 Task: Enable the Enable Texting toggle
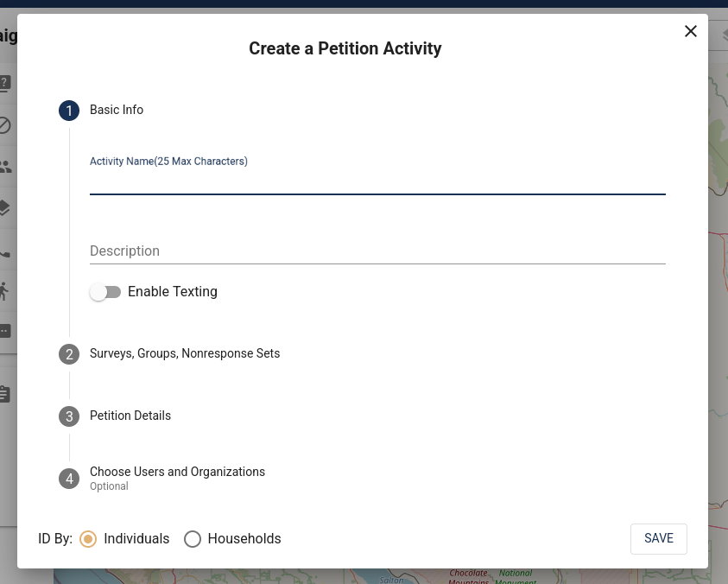click(x=105, y=292)
